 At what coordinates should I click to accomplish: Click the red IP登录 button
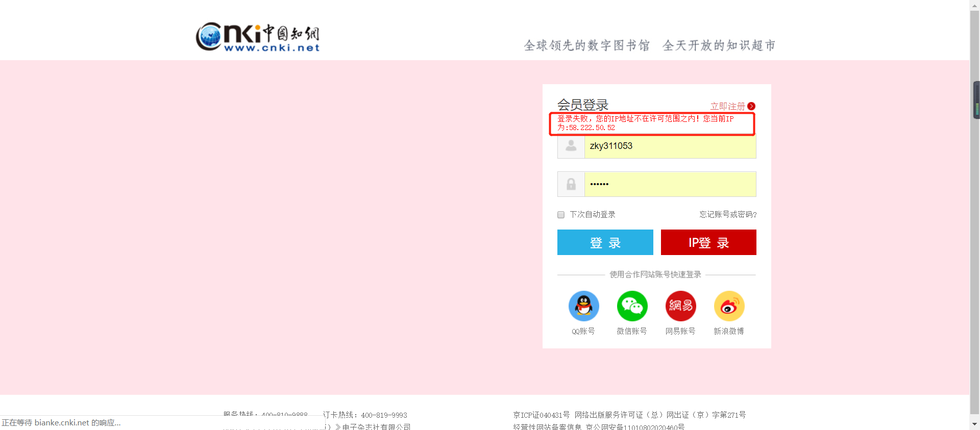[708, 242]
